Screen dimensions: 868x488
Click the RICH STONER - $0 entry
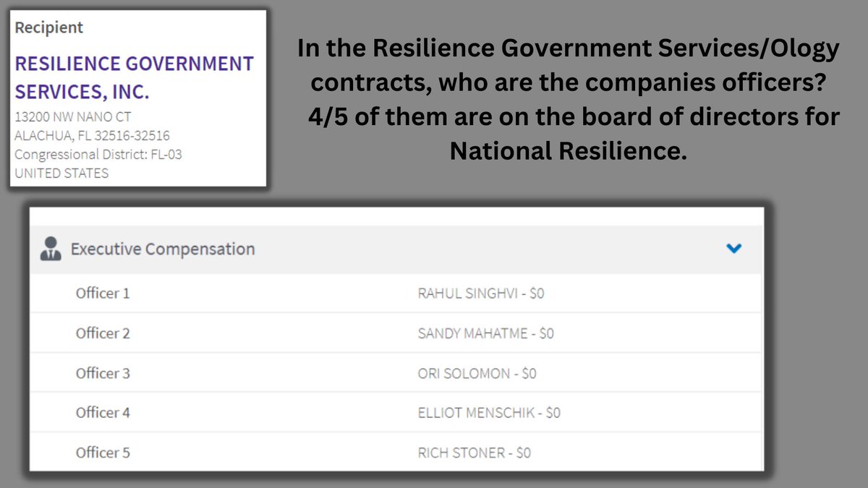(x=474, y=453)
